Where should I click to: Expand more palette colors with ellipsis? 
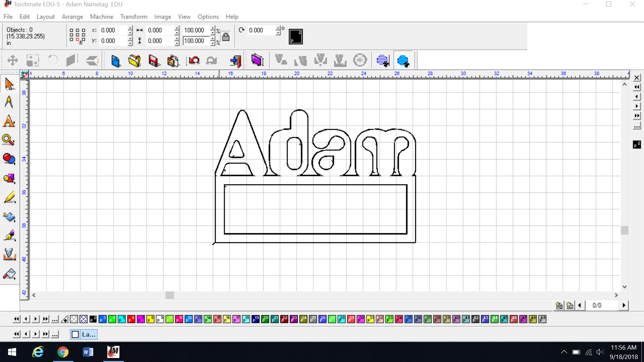click(55, 319)
